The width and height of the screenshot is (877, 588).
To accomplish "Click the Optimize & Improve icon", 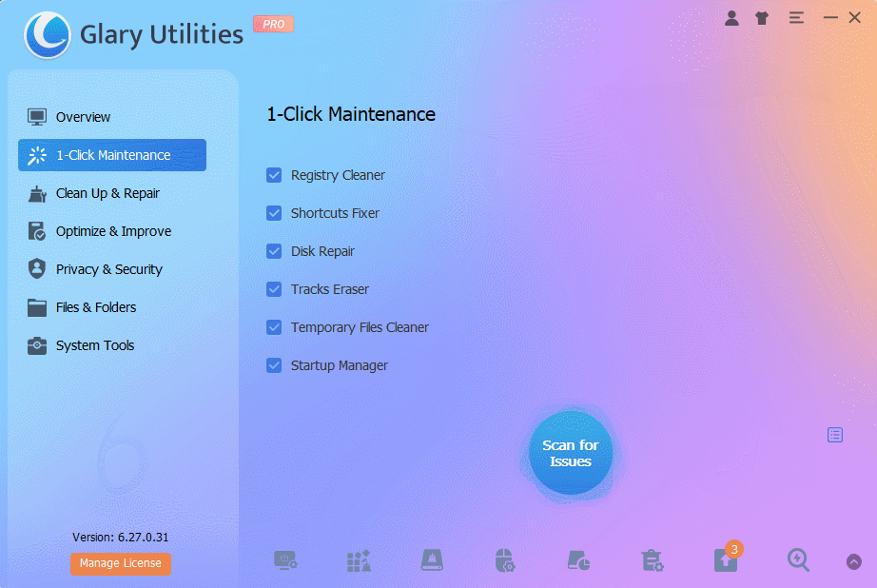I will [x=37, y=231].
